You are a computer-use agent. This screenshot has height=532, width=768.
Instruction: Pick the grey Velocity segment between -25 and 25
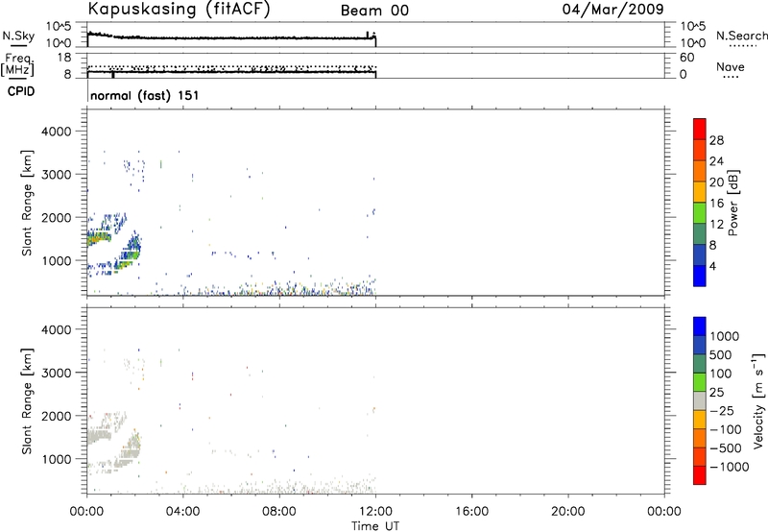coord(700,400)
